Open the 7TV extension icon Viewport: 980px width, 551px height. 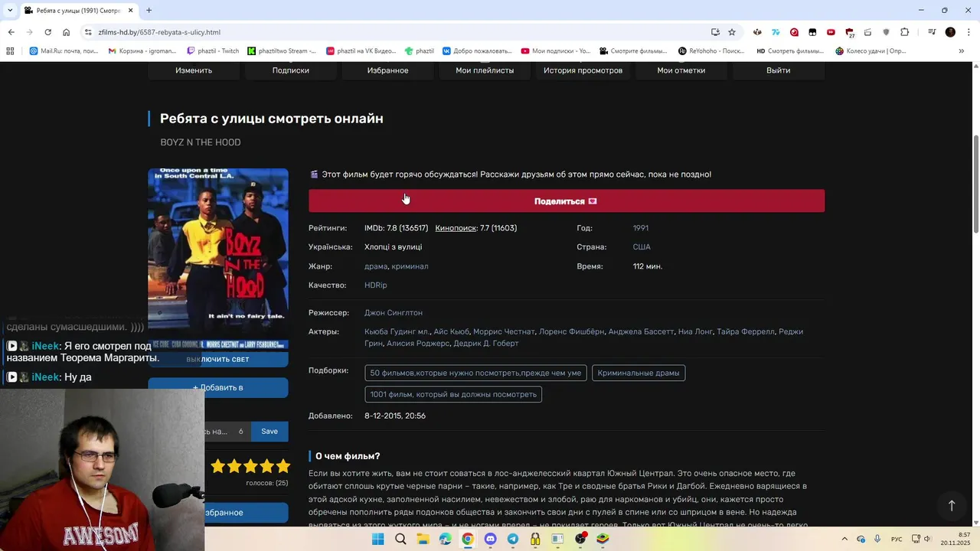pyautogui.click(x=776, y=32)
